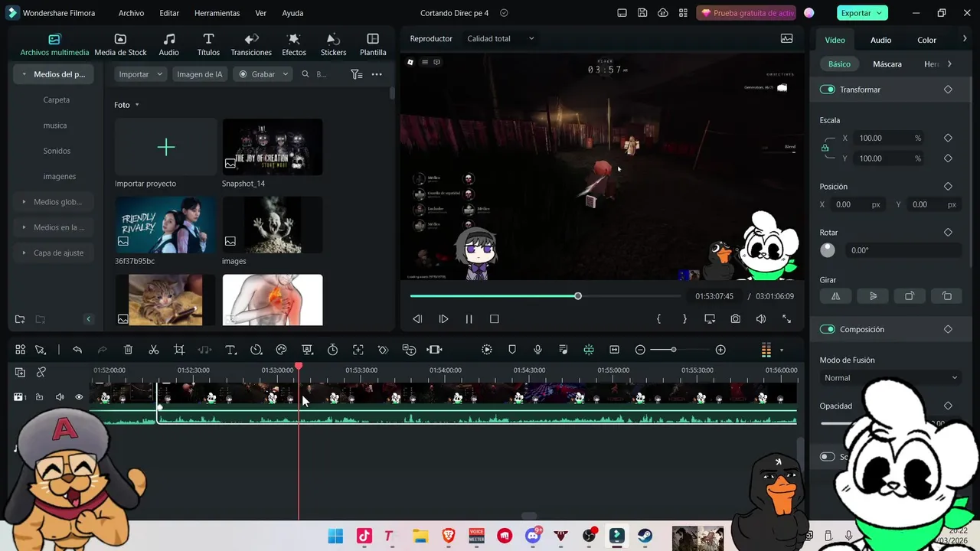980x551 pixels.
Task: Open the Efectos tab
Action: 294,45
